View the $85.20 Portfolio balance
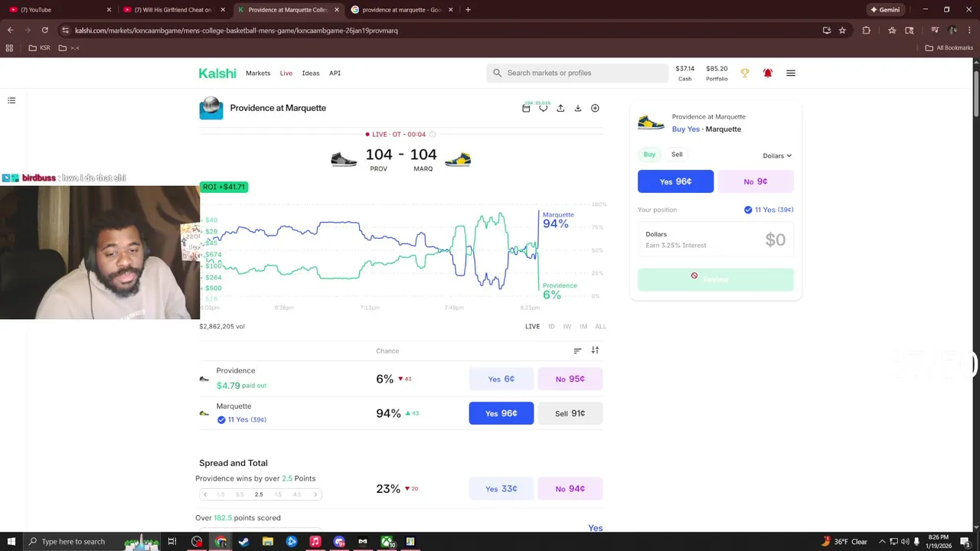The image size is (980, 551). [x=717, y=73]
